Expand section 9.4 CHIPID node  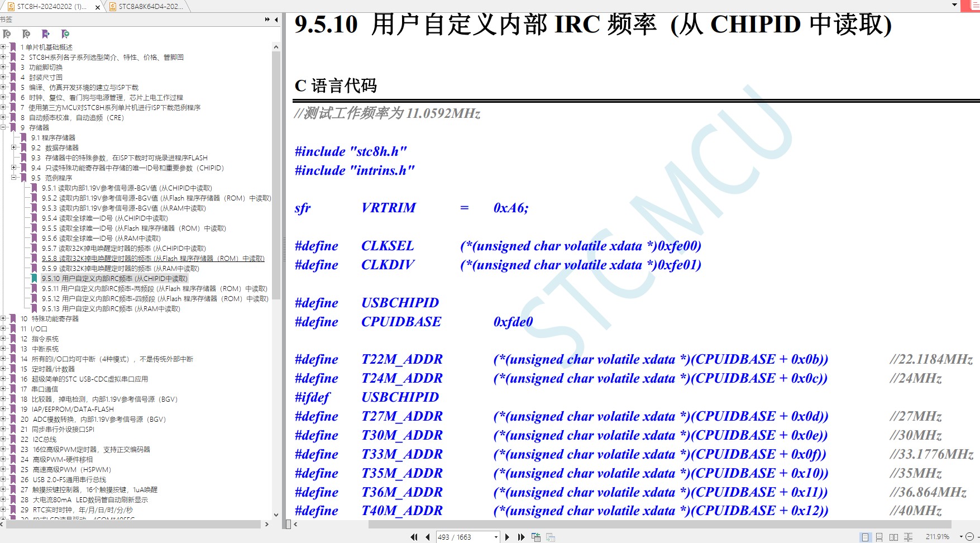pos(14,168)
